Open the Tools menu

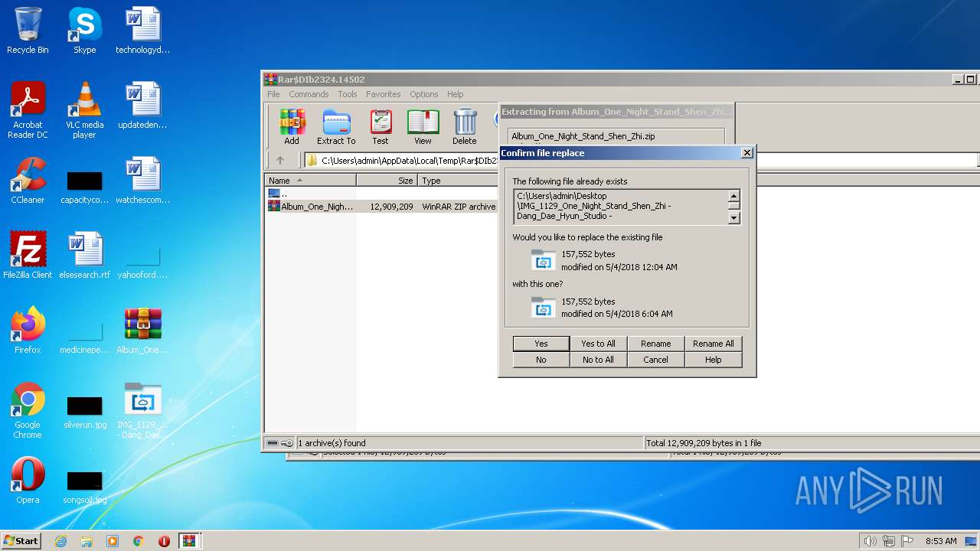click(x=348, y=94)
